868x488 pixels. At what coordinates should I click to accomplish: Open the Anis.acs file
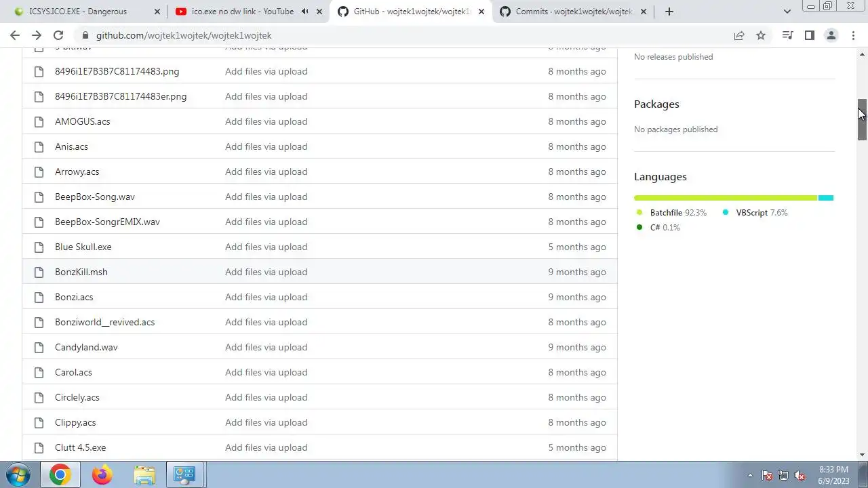[71, 146]
